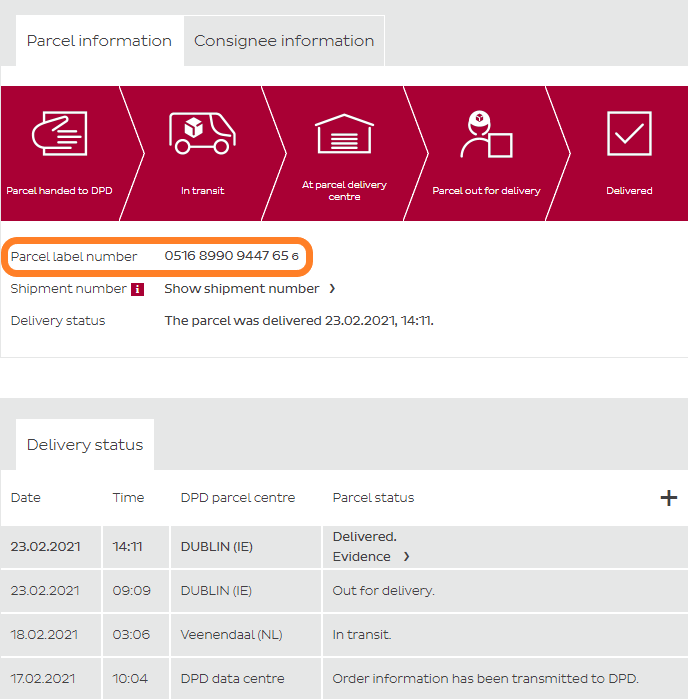Image resolution: width=688 pixels, height=699 pixels.
Task: Click the Delivered. status text in table
Action: point(364,537)
